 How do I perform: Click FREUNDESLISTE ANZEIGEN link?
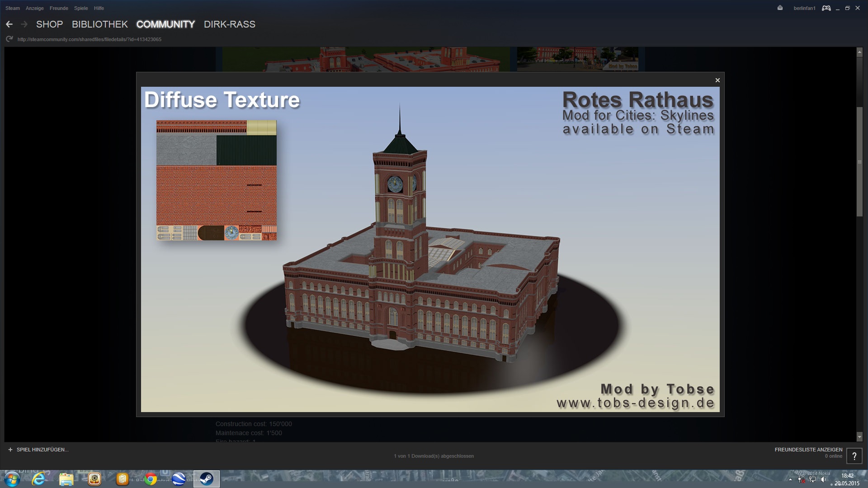point(808,450)
